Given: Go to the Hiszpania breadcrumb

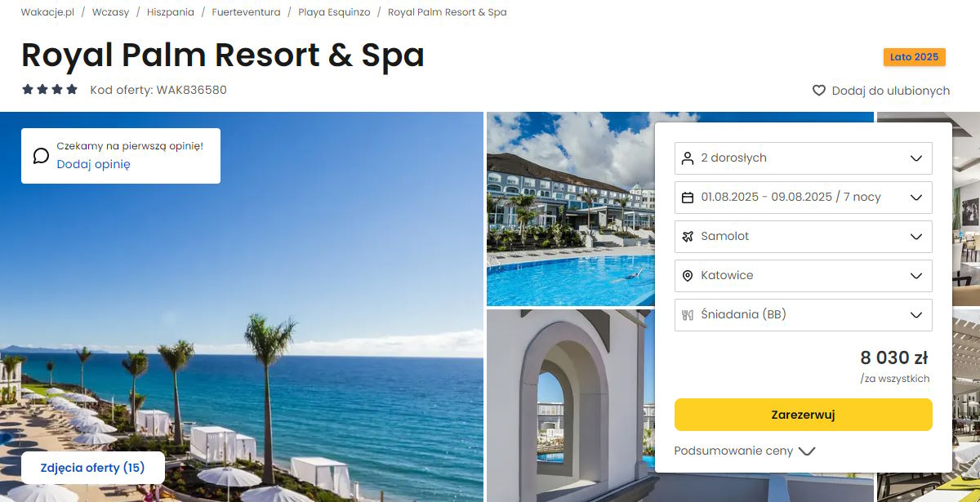Looking at the screenshot, I should pos(170,12).
